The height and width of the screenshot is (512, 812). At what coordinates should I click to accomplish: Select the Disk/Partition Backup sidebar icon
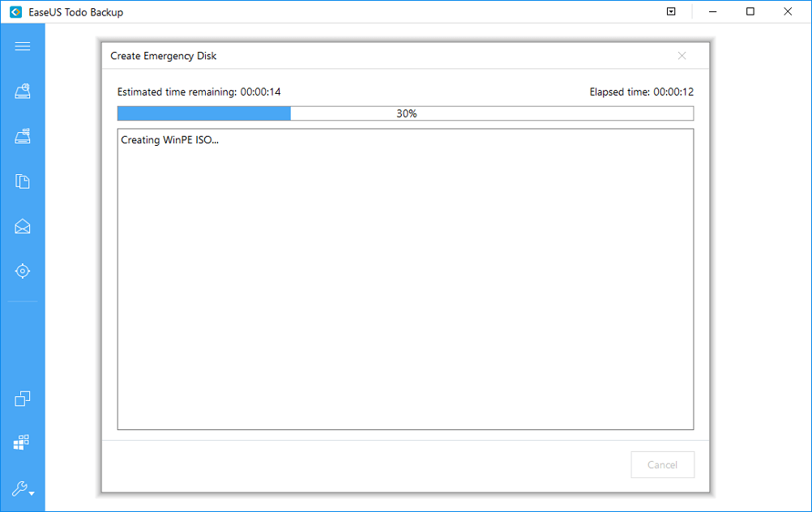click(22, 91)
